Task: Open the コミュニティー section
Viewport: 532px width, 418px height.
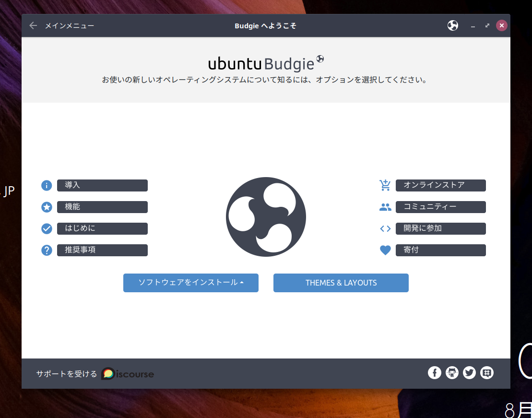Action: coord(440,207)
